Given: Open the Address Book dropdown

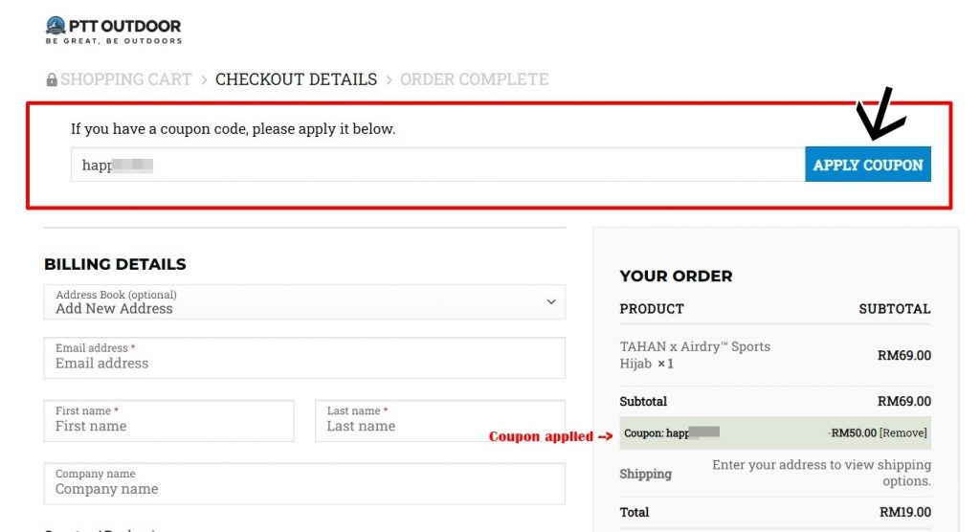Looking at the screenshot, I should [x=304, y=301].
